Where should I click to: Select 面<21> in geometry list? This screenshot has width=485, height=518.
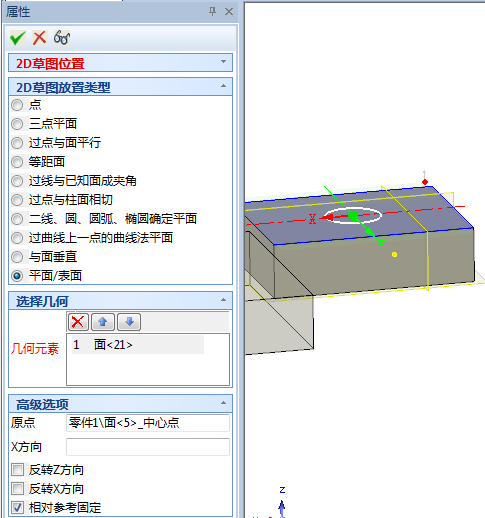(x=138, y=345)
